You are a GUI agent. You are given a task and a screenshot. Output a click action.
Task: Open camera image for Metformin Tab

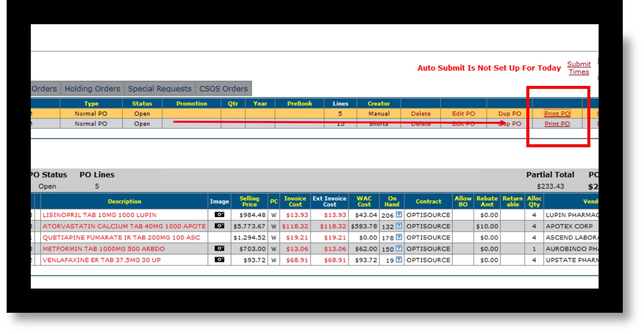click(x=219, y=248)
